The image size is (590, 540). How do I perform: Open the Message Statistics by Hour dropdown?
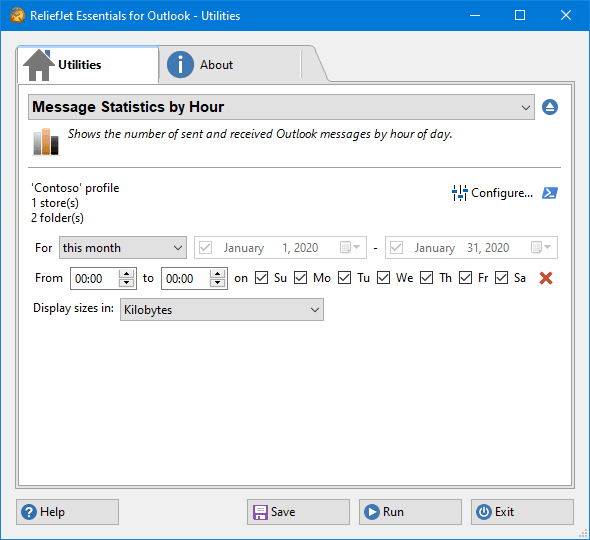click(281, 107)
